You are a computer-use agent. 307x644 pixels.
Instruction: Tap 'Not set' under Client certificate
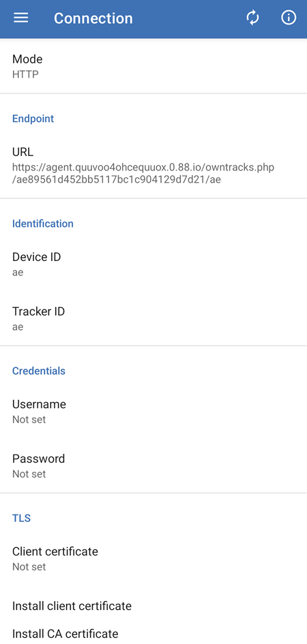[x=29, y=567]
